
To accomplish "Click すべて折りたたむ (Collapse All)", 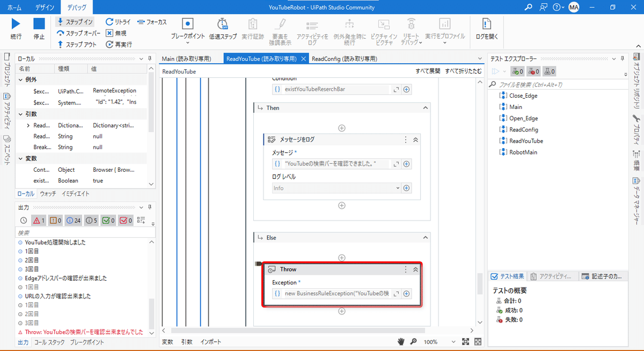I will pos(463,71).
